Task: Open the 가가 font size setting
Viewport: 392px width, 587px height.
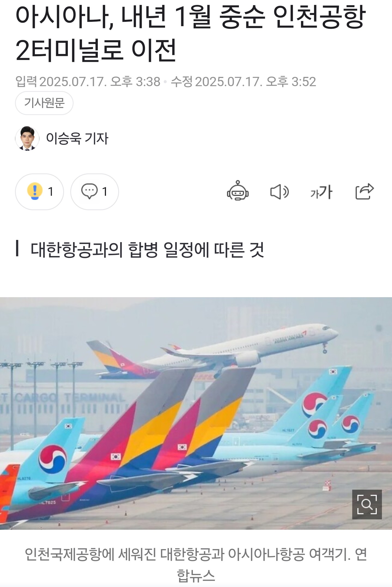Action: [321, 192]
